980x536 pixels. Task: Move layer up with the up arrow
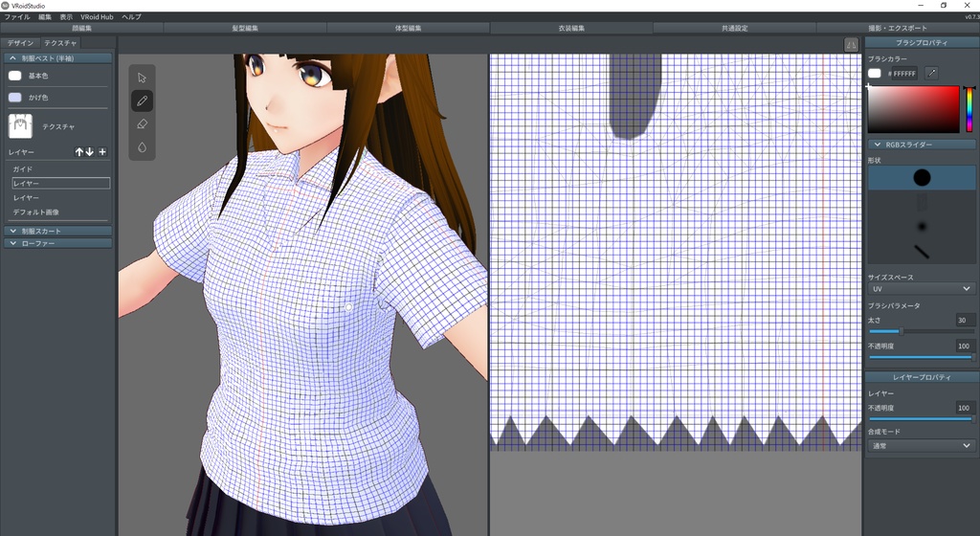[x=79, y=152]
